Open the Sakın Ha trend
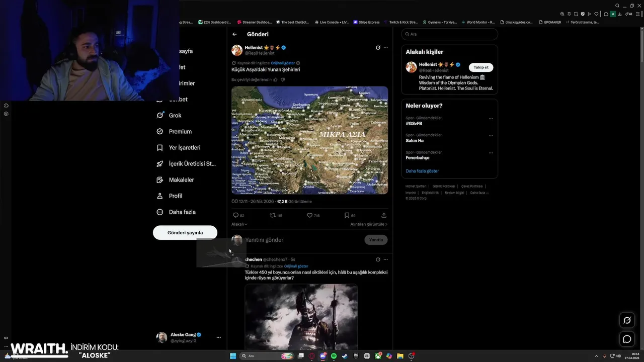Viewport: 644px width, 362px height. [x=415, y=140]
